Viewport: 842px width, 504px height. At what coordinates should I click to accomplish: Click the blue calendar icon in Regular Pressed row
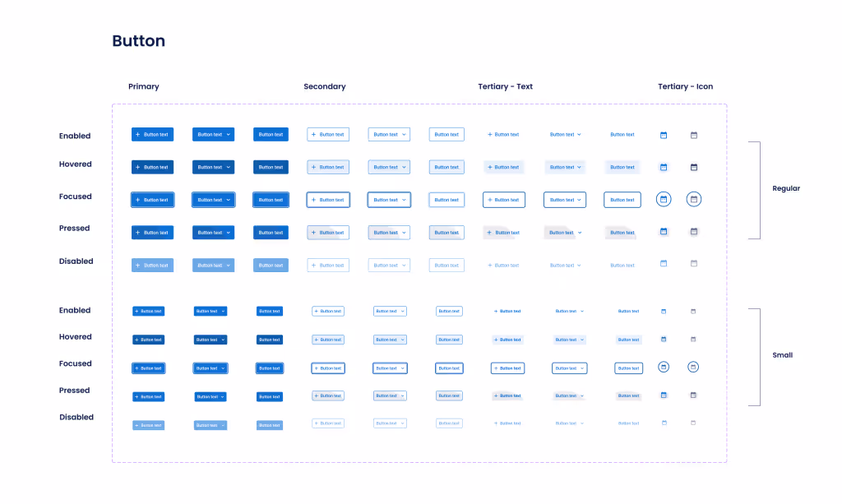664,231
